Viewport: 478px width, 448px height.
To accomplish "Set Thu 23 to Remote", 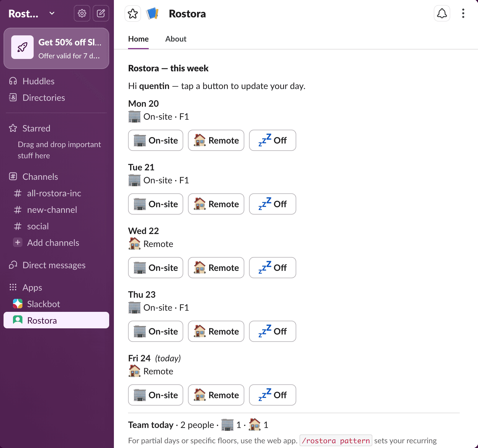I will click(216, 331).
